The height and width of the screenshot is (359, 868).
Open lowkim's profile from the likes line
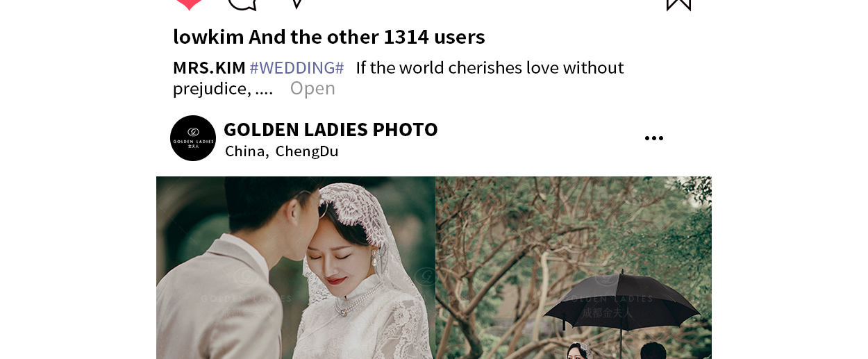208,36
